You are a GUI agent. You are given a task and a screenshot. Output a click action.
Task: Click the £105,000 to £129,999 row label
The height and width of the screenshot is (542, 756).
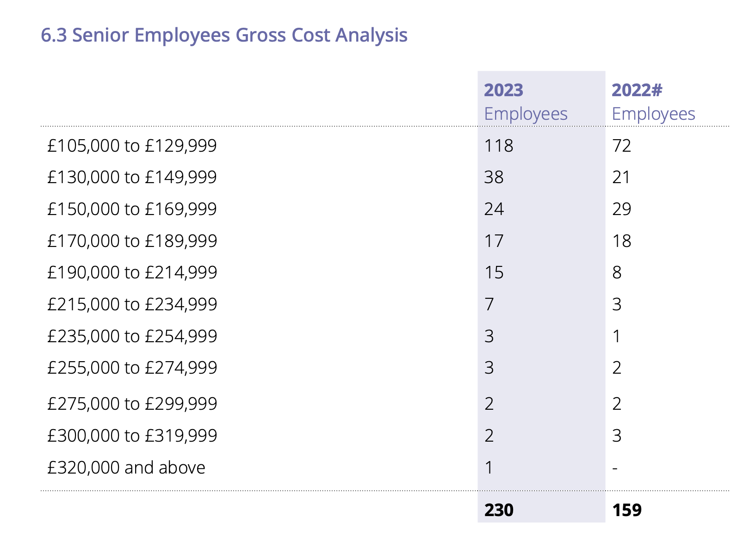[132, 146]
